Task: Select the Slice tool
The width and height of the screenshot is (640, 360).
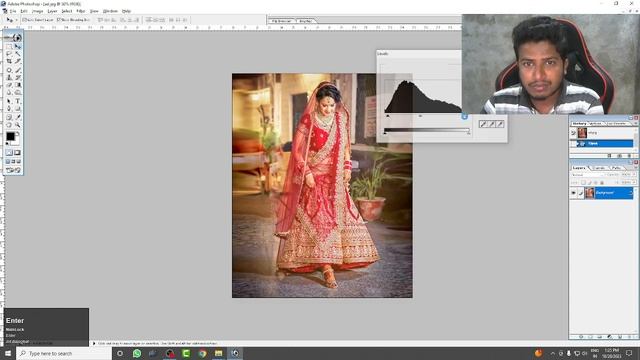Action: coord(18,61)
